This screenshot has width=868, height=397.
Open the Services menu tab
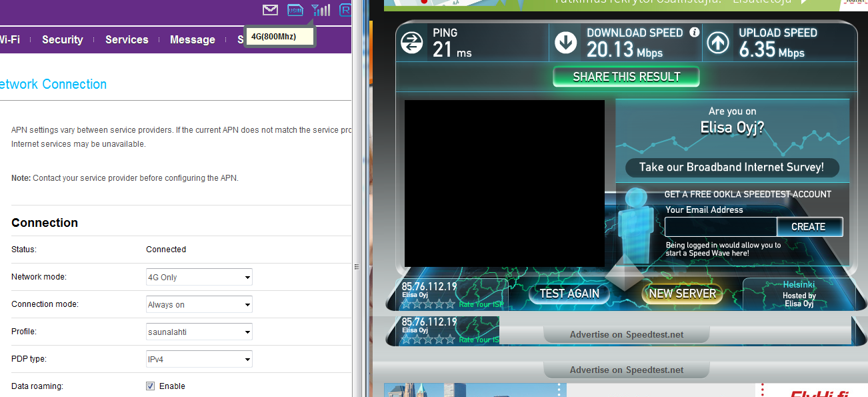click(x=127, y=39)
